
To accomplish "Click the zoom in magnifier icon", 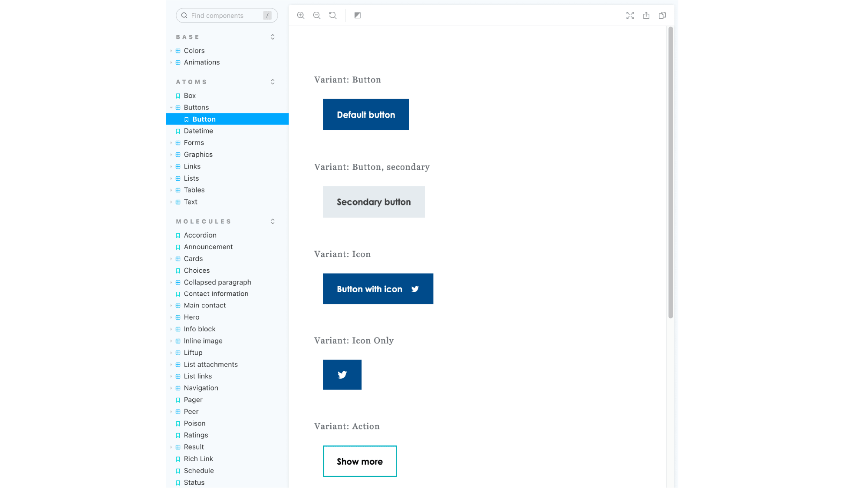I will (301, 16).
